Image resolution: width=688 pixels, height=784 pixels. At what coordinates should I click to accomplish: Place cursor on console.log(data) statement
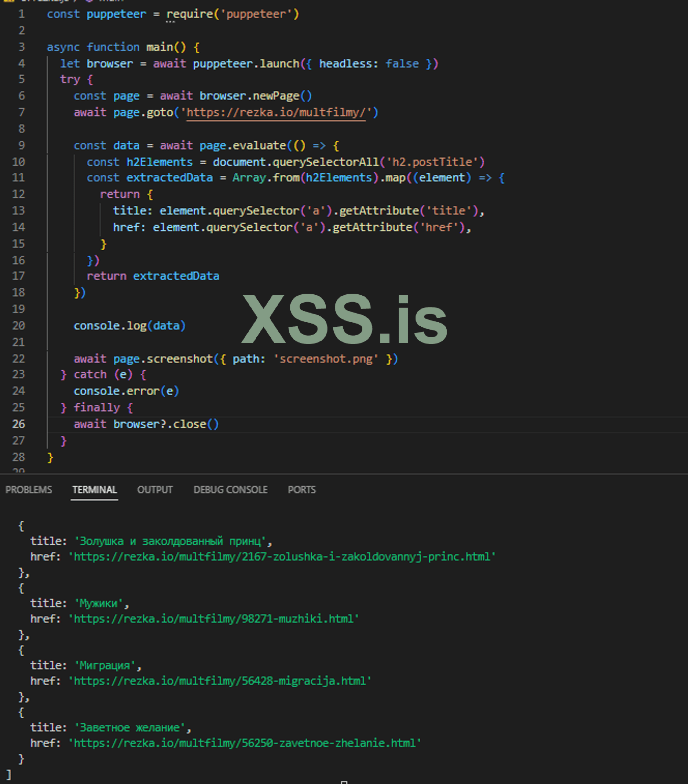[x=129, y=326]
